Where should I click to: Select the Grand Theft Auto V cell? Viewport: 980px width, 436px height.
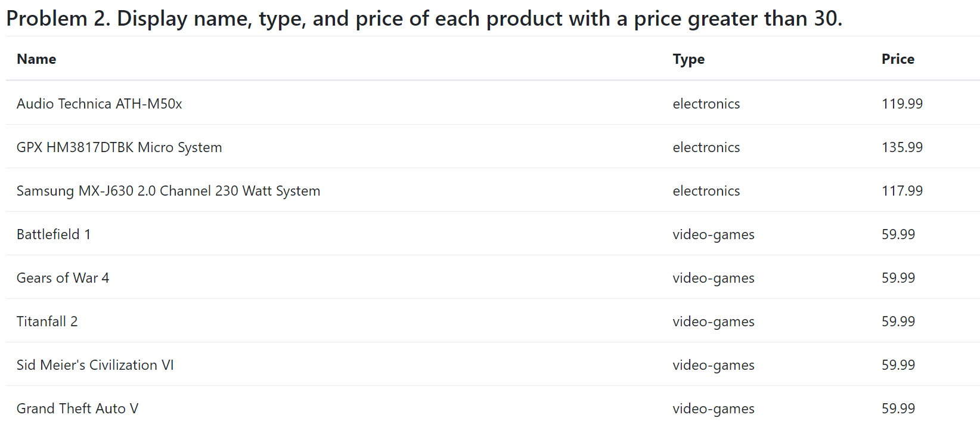point(77,409)
